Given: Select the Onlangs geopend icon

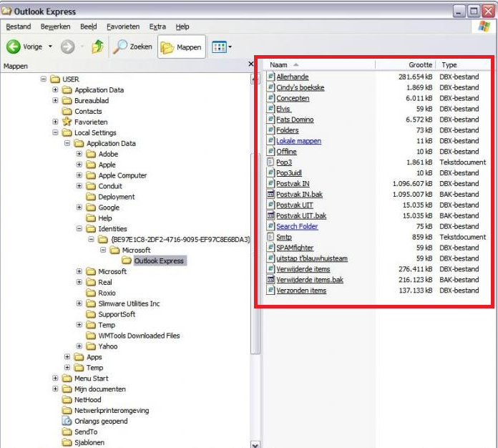Looking at the screenshot, I should point(67,421).
